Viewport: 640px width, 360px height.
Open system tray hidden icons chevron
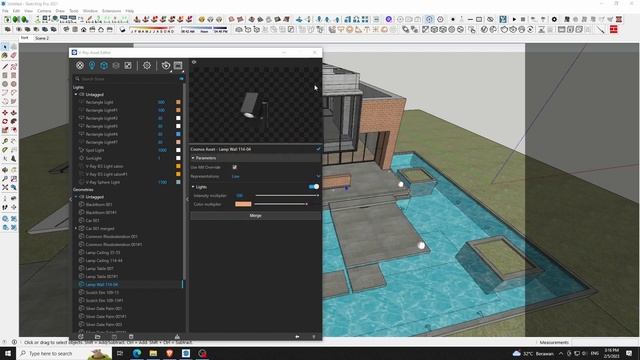pyautogui.click(x=561, y=353)
